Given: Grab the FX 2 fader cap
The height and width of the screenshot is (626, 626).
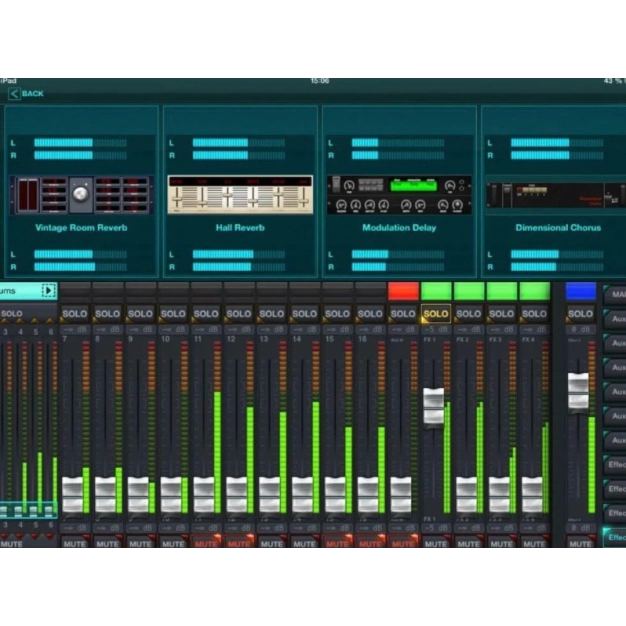Looking at the screenshot, I should tap(467, 495).
